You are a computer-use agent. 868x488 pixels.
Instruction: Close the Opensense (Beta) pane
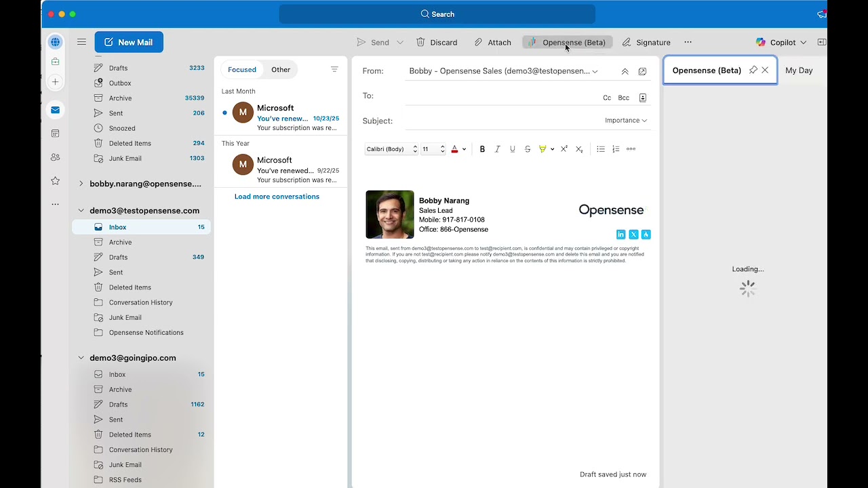765,70
